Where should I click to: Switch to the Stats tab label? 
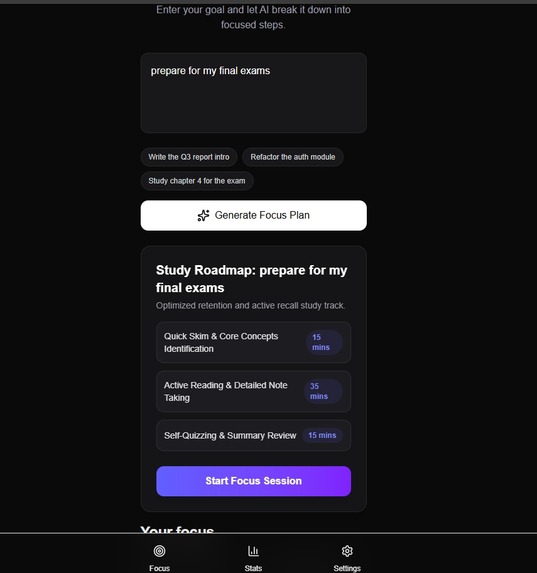(x=253, y=568)
